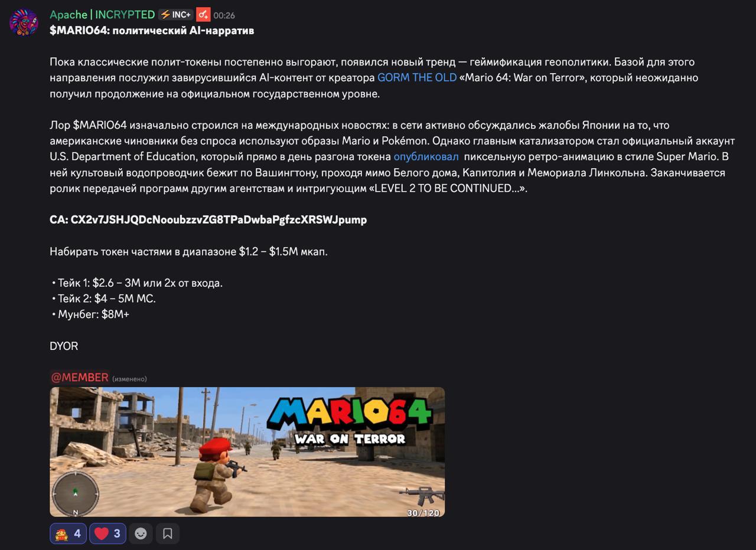756x550 pixels.
Task: Click the heading "$MARIO64: политический AI-нарратив"
Action: 152,31
